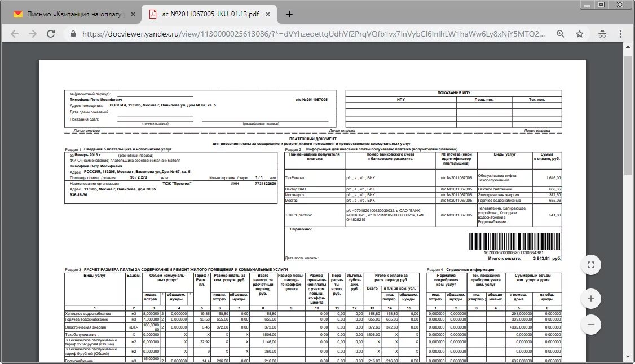Click 'ПЛАТЕЖНЫЙ ДОКУМЕНТ' heading
Screen dimensions: 635x364
312,139
